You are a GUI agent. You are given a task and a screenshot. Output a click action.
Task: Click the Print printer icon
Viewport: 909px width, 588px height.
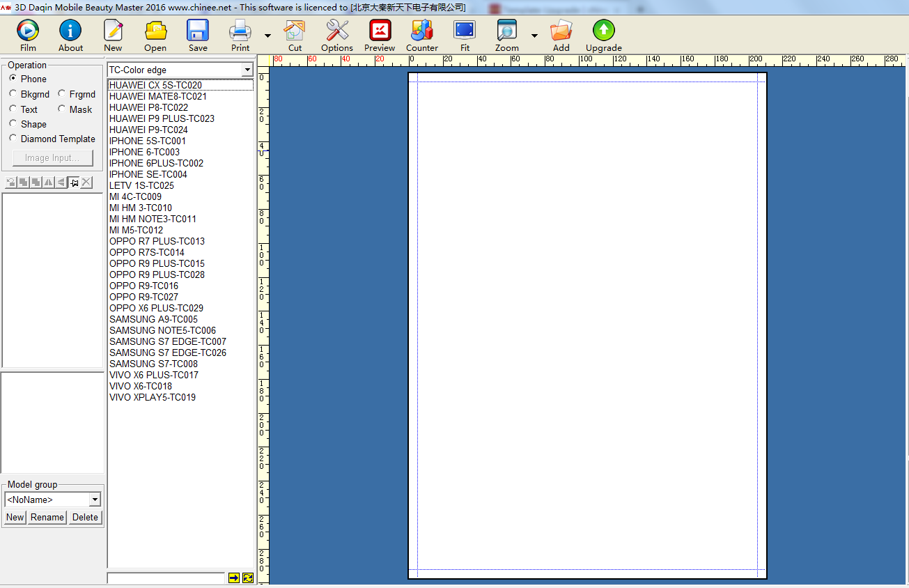pyautogui.click(x=240, y=31)
